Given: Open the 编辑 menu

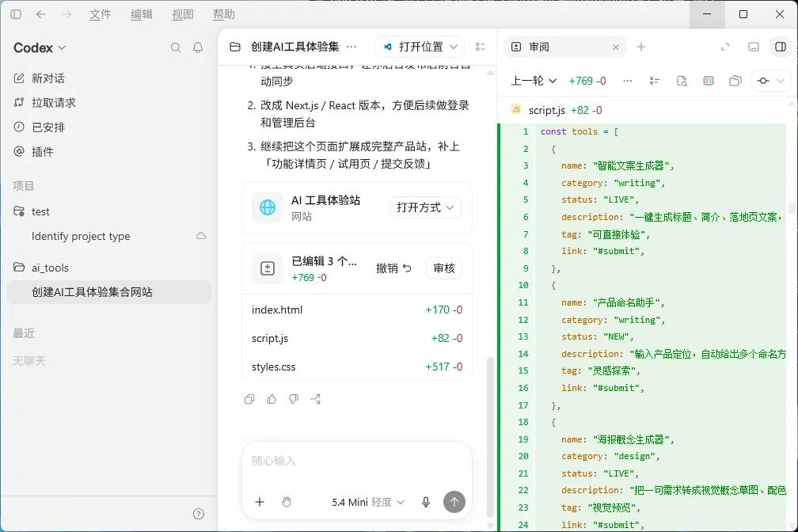Looking at the screenshot, I should pyautogui.click(x=142, y=14).
